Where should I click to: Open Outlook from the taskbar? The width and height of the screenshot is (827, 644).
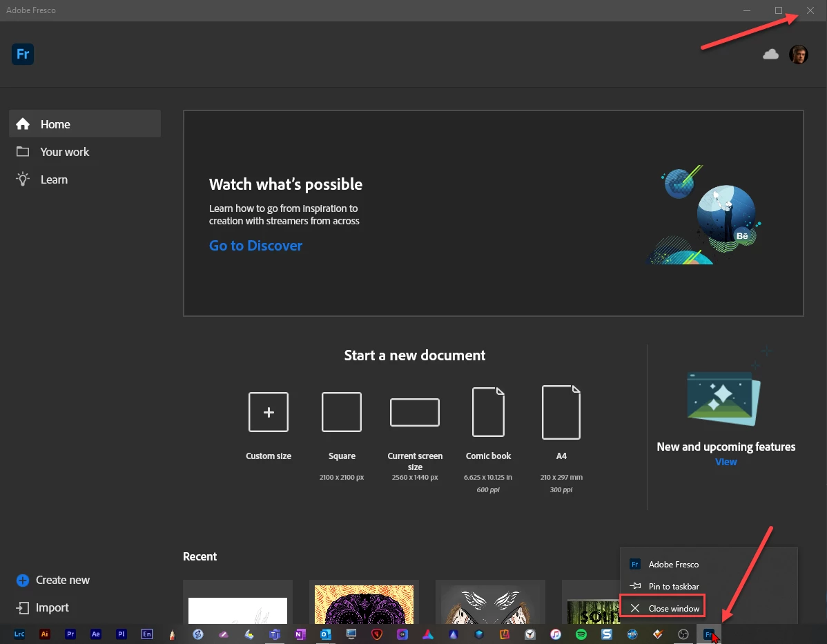tap(325, 634)
